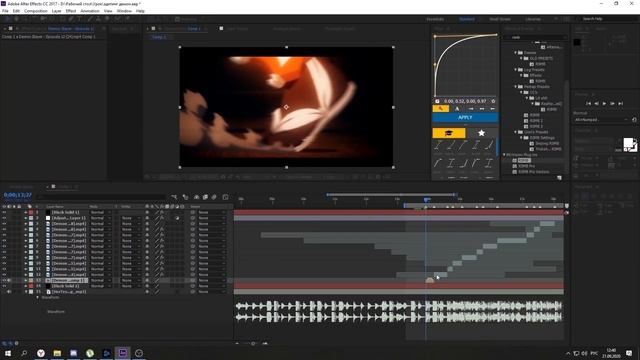Click the yellow curve edit icon above APPLY
The image size is (640, 360).
[441, 109]
